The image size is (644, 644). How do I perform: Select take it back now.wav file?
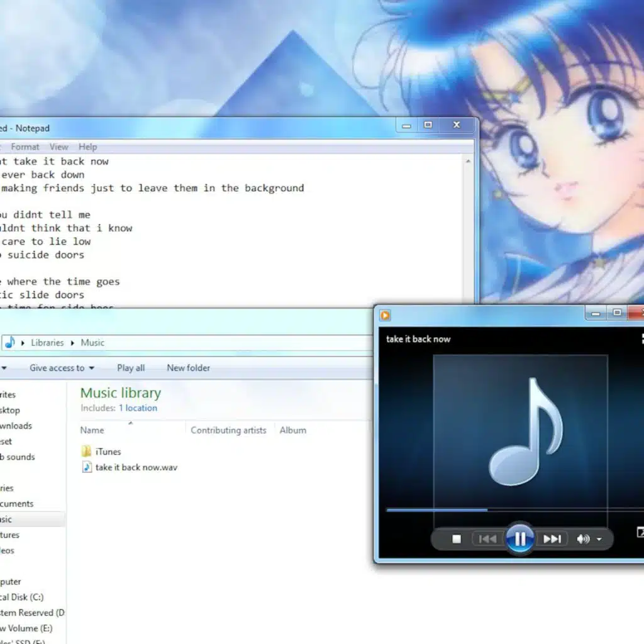[136, 467]
